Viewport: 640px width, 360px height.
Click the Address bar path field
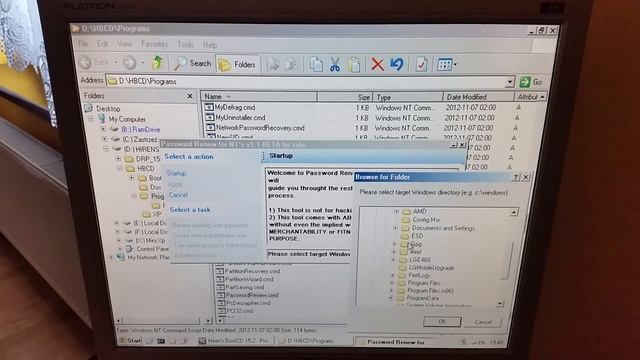(306, 82)
